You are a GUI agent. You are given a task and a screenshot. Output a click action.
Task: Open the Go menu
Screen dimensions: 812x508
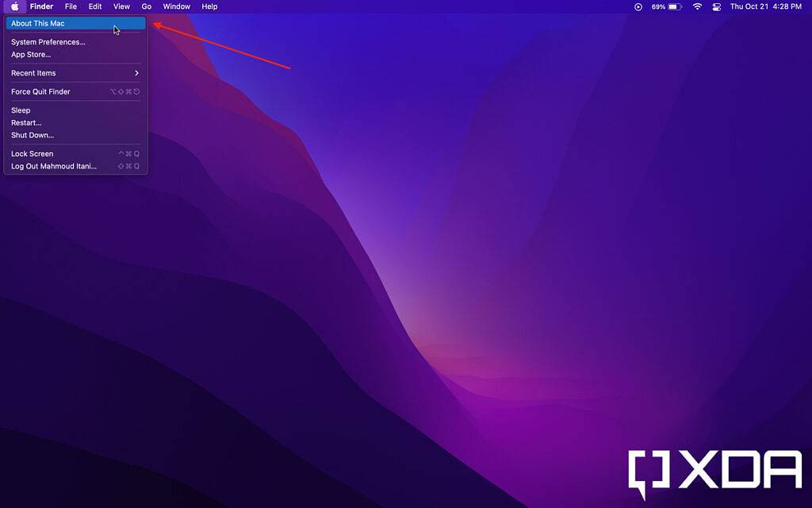point(146,6)
